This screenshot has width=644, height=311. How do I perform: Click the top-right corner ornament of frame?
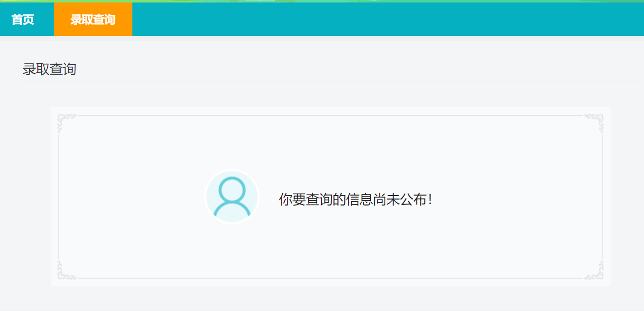595,123
